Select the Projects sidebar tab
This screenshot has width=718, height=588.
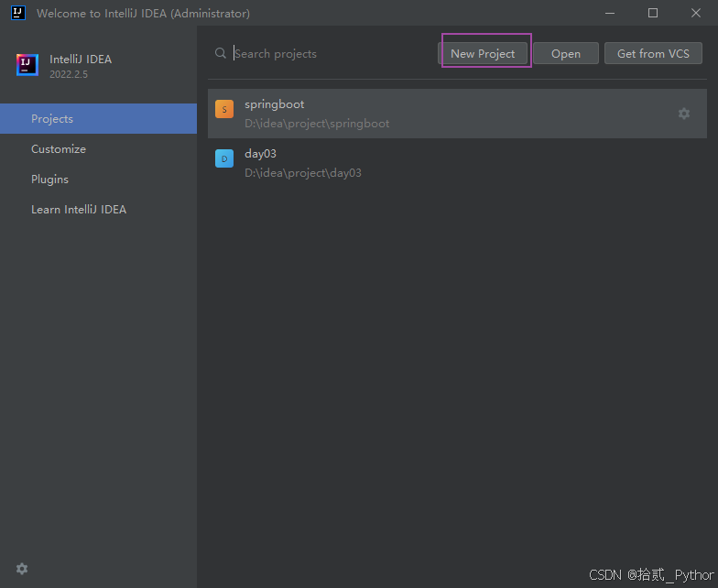point(99,119)
